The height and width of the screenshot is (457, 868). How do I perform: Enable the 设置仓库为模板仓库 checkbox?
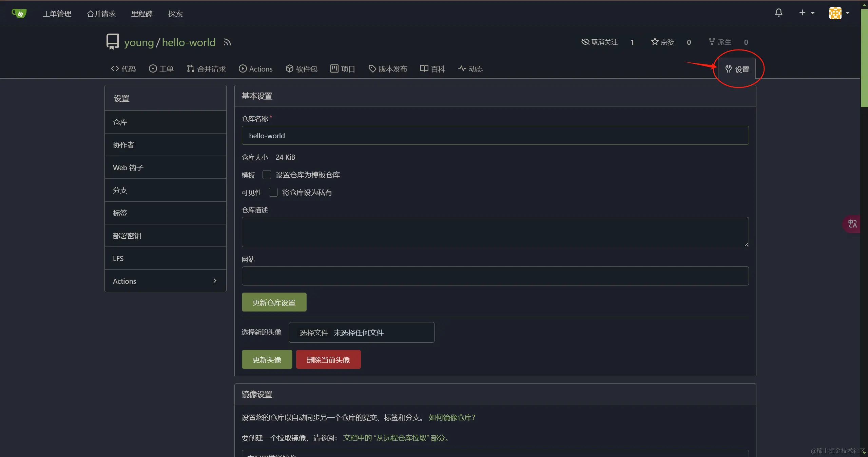point(267,175)
